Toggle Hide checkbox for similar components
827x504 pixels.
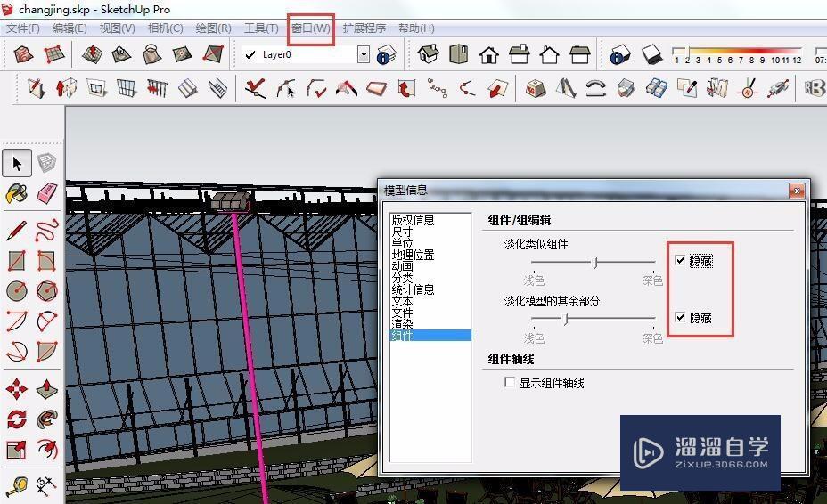pos(680,260)
